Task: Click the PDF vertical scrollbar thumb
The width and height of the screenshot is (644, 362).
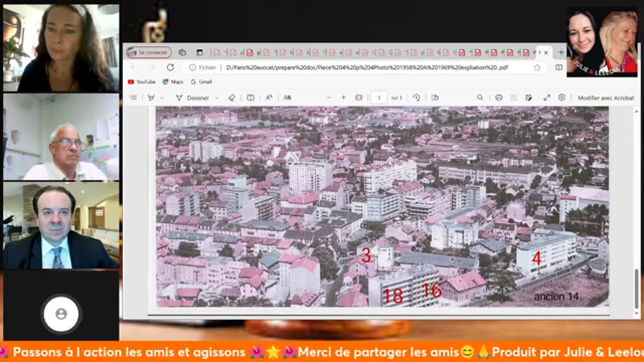Action: (636, 289)
